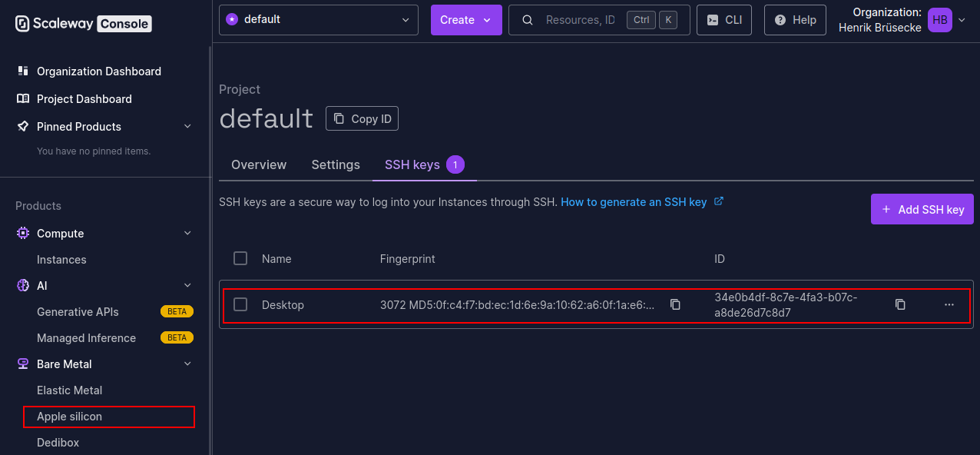
Task: Open Managed Inference under AI
Action: point(86,337)
